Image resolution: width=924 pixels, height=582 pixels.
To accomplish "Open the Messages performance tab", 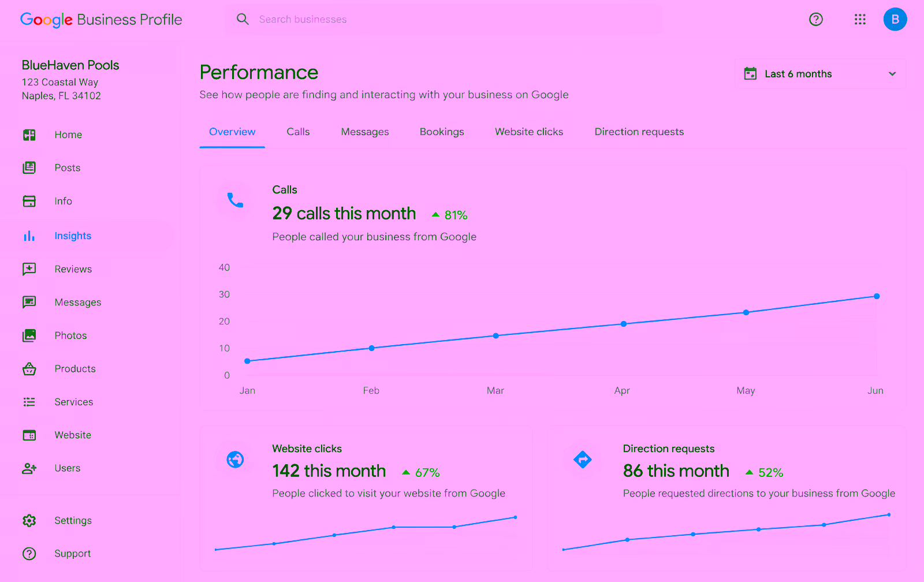I will click(365, 132).
